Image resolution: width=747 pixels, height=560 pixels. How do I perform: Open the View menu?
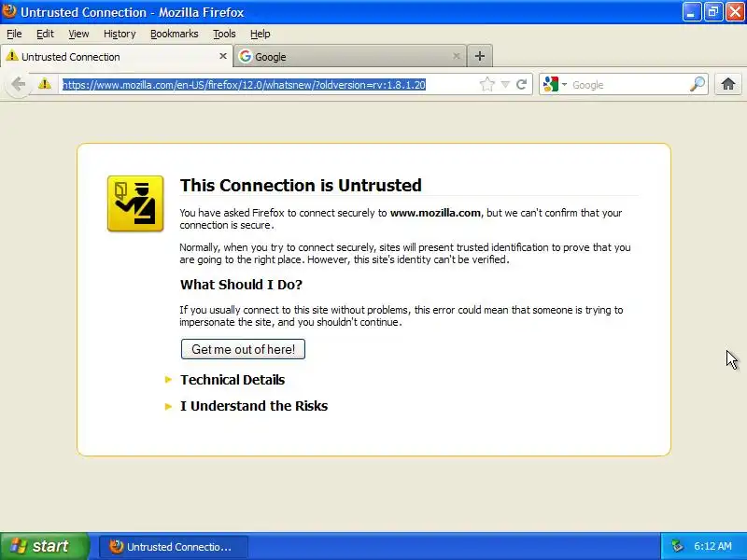point(78,34)
